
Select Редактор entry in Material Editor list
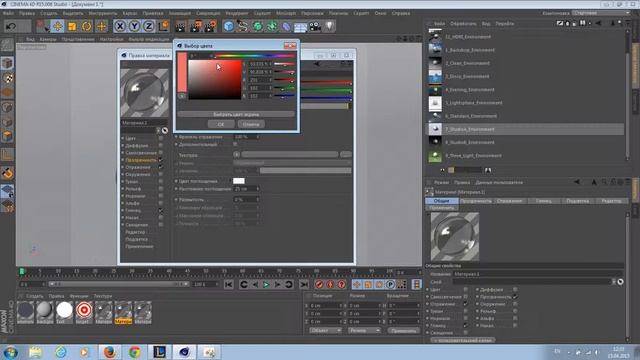(x=135, y=232)
